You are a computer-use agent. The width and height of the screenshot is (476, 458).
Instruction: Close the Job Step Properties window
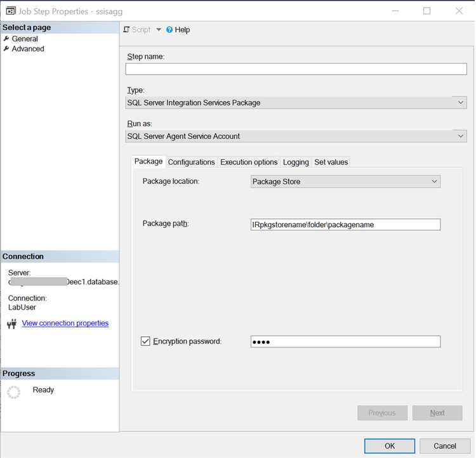[x=459, y=11]
